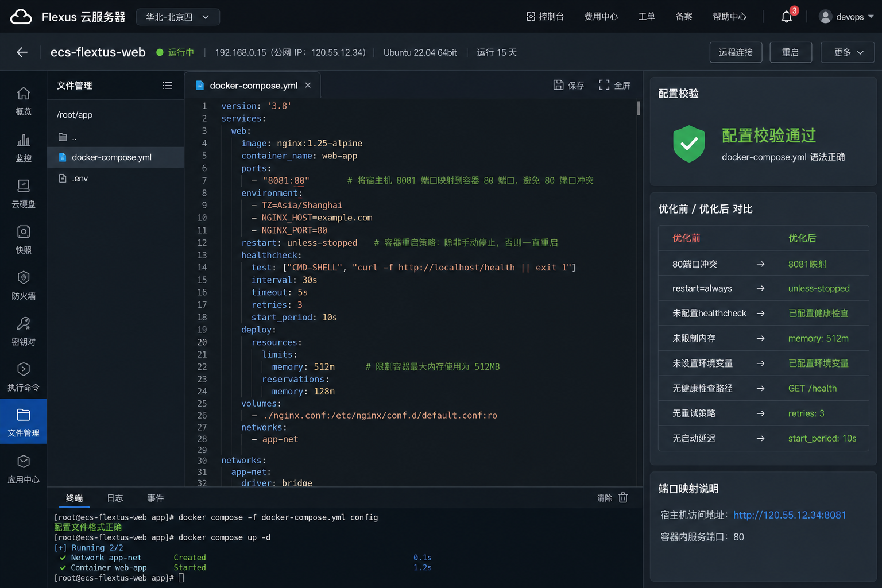
Task: Toggle file list view menu icon
Action: pos(167,86)
